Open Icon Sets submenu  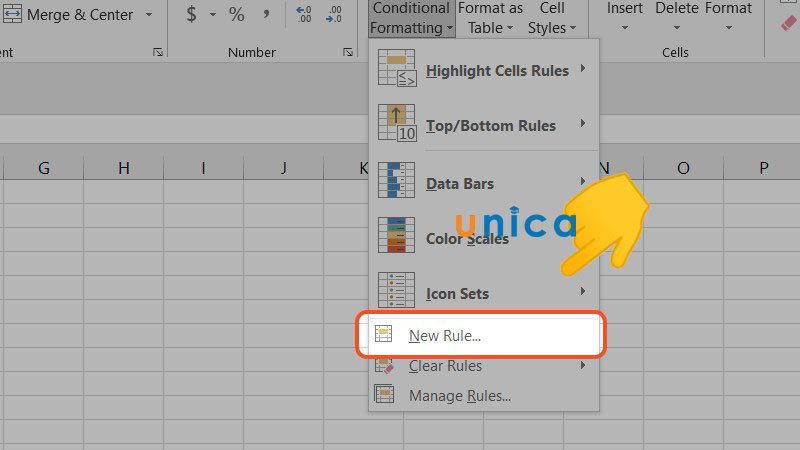click(483, 292)
